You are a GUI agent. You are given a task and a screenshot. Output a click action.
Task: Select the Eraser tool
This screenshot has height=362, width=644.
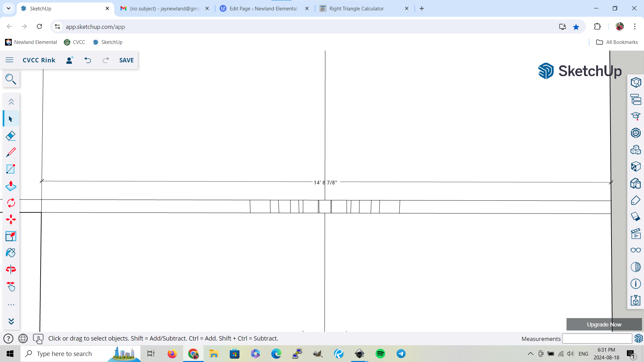click(11, 136)
